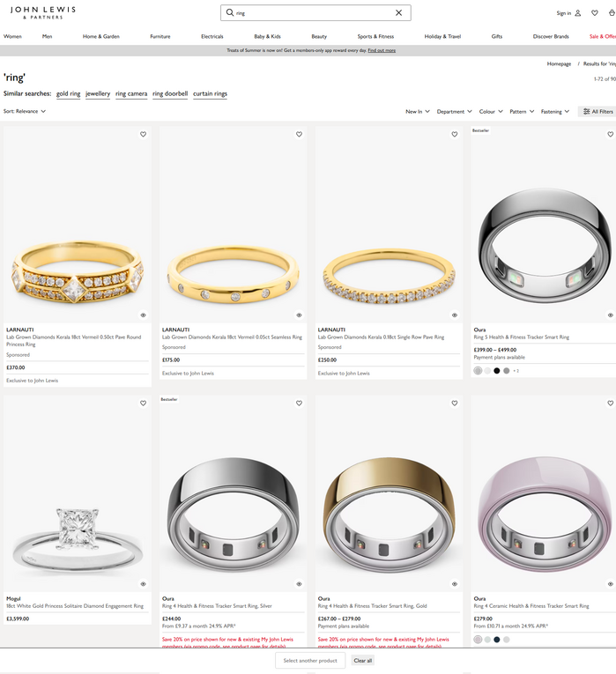This screenshot has height=674, width=616.
Task: Select black colour swatch for Oura Ring 5
Action: pyautogui.click(x=496, y=371)
